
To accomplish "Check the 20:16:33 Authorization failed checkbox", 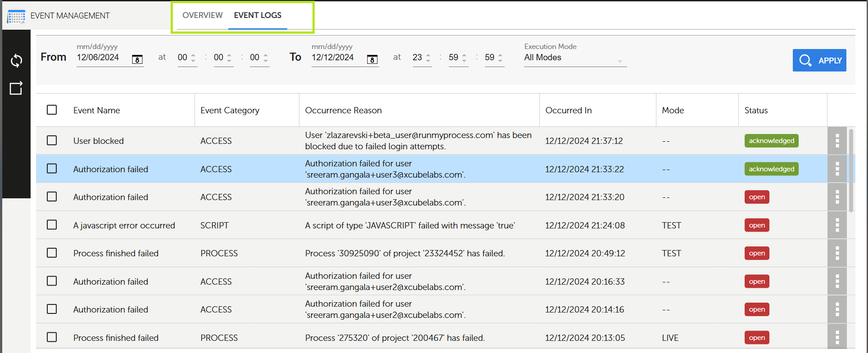I will (x=52, y=281).
